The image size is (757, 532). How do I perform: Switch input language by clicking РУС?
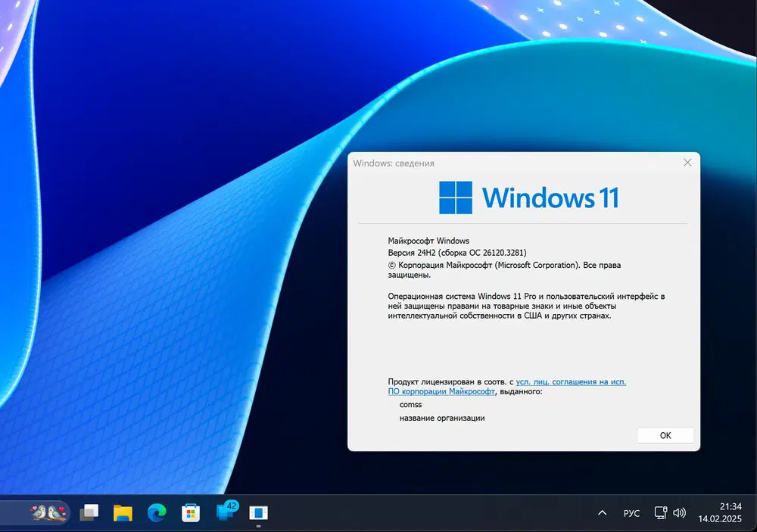[x=631, y=512]
